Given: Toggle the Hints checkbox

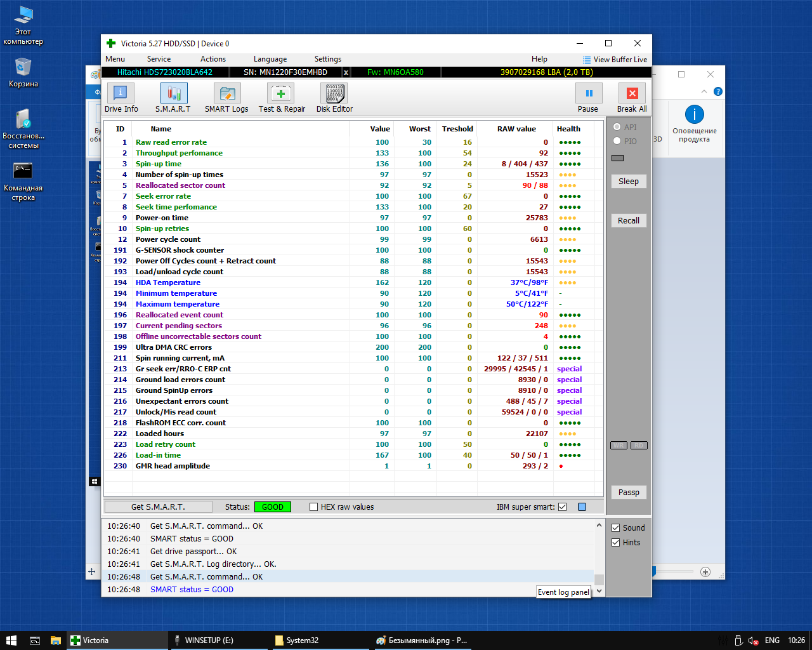Looking at the screenshot, I should (x=615, y=542).
